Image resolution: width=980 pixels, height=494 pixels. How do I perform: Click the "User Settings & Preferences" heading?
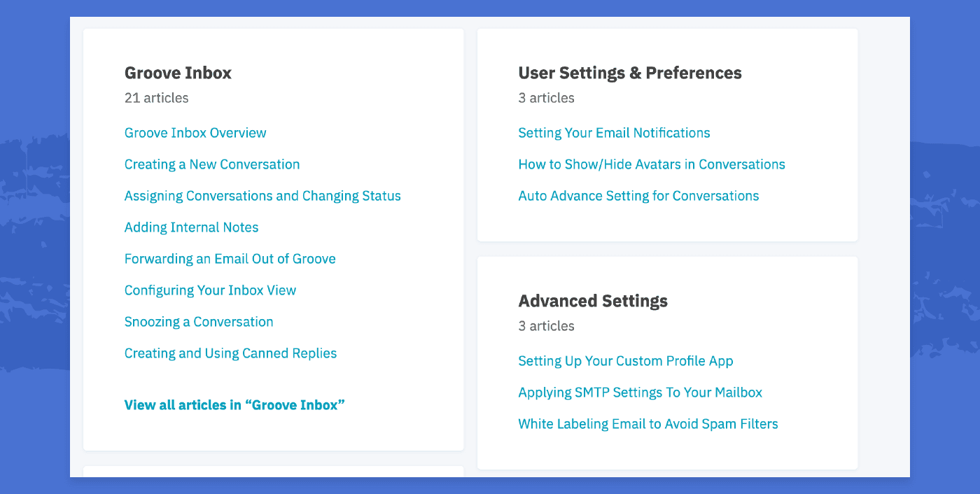coord(629,72)
